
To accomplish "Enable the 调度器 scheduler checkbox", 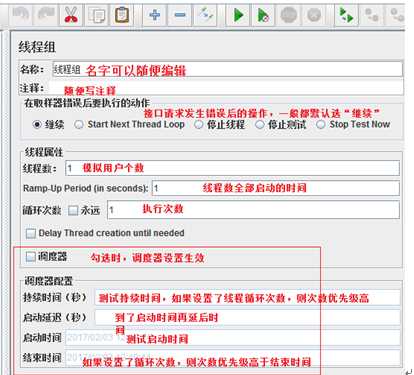I will click(31, 257).
